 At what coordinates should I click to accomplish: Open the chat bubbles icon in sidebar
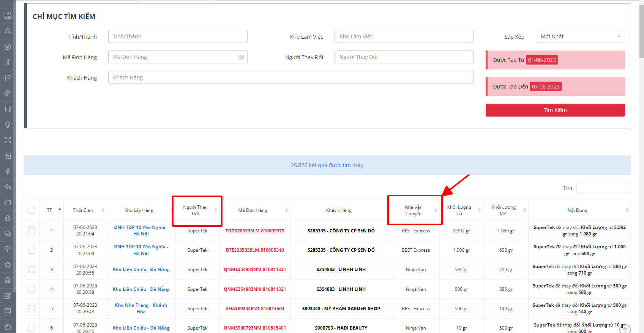point(8,234)
